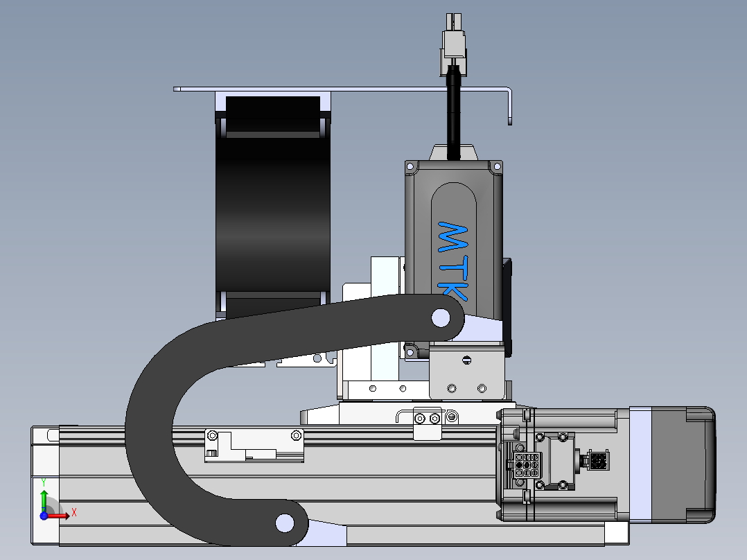This screenshot has width=747, height=560.
Task: Pick the dark gray motor end cap at right
Action: [x=683, y=464]
